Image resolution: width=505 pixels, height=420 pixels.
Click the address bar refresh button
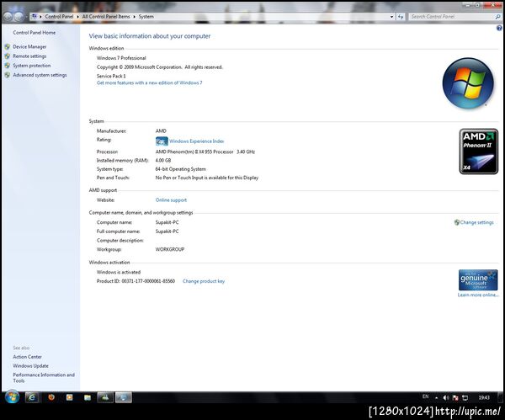[401, 17]
